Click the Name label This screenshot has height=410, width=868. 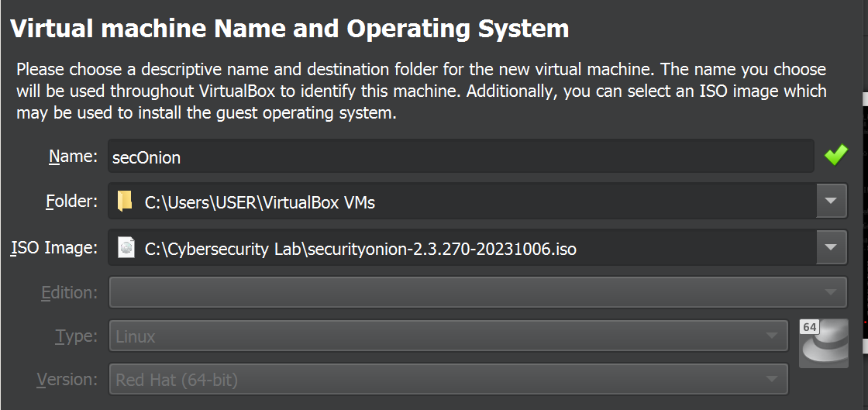pyautogui.click(x=72, y=157)
